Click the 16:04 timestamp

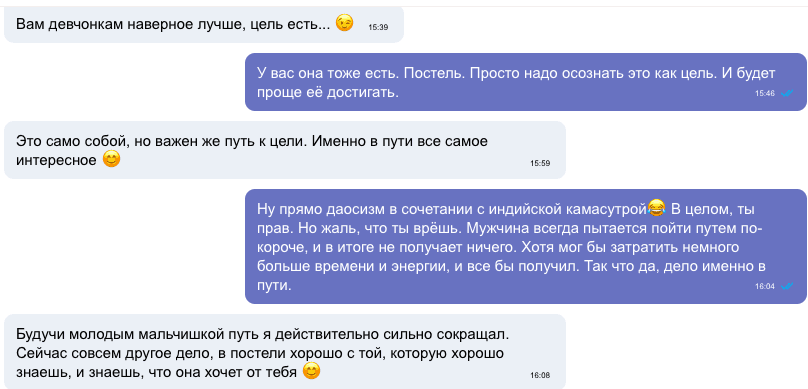pyautogui.click(x=765, y=286)
